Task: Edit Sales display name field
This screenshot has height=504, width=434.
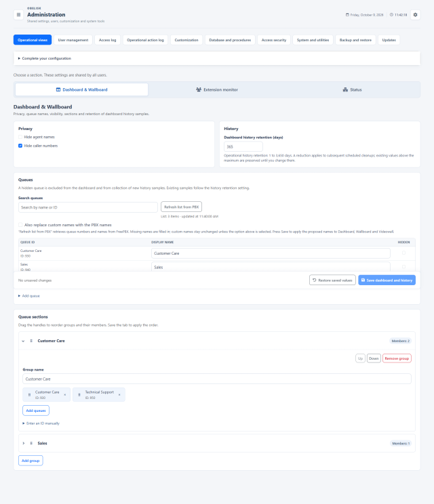Action: (271, 267)
